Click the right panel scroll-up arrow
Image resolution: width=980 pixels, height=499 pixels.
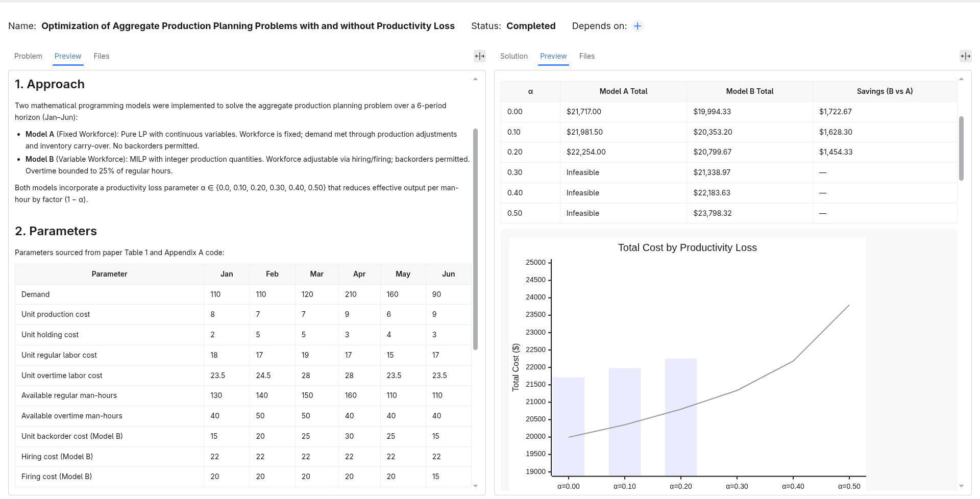[x=961, y=79]
